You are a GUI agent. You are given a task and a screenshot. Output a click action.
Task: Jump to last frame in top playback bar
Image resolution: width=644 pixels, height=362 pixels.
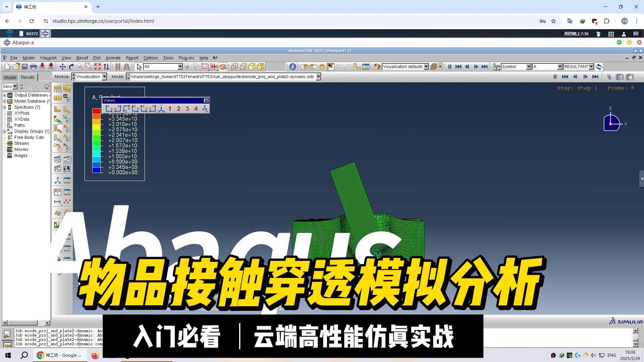484,67
